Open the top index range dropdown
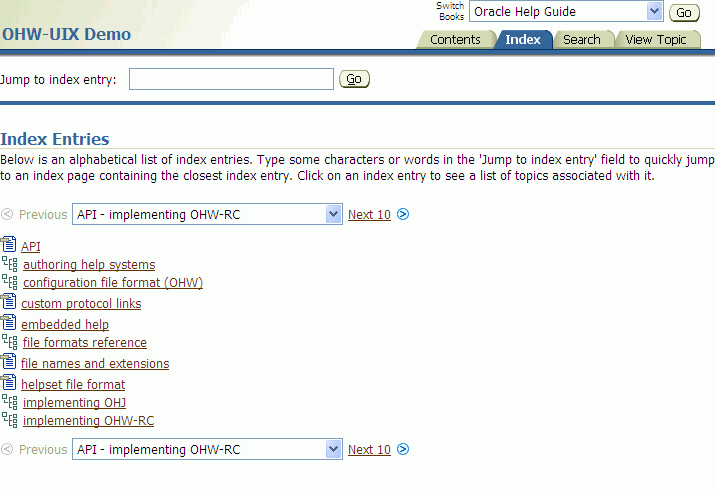The width and height of the screenshot is (715, 494). 207,214
